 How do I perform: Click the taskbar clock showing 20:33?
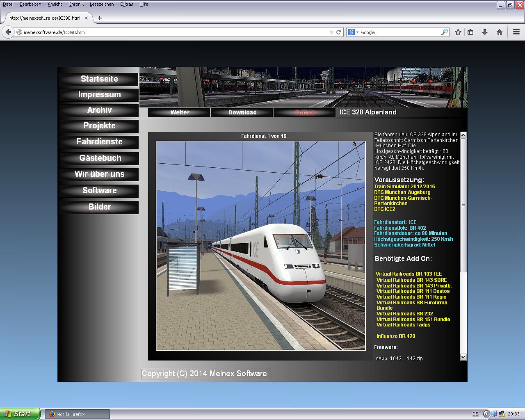pos(514,414)
